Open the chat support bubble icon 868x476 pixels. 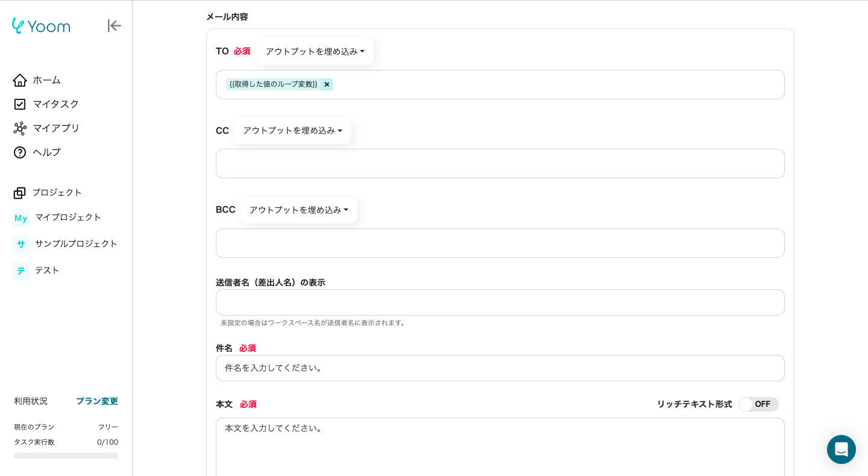click(x=841, y=449)
